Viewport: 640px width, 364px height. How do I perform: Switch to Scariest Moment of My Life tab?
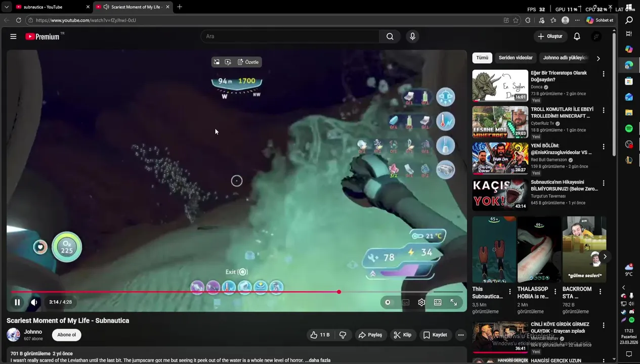pyautogui.click(x=133, y=7)
